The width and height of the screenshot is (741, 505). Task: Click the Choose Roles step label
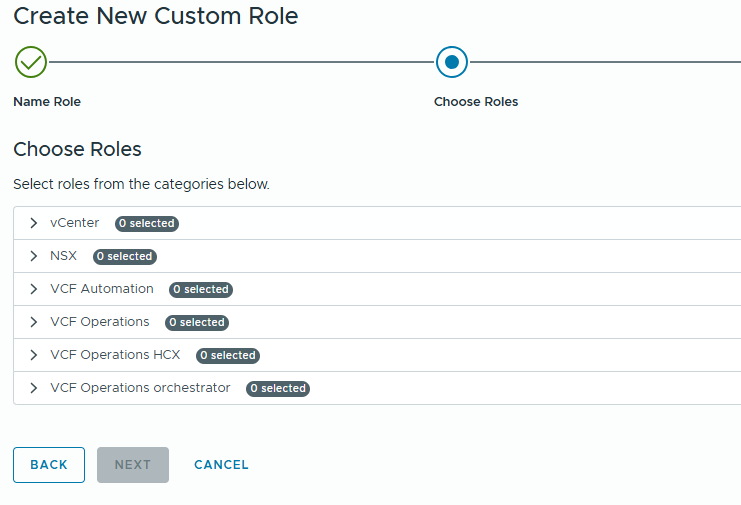click(476, 102)
